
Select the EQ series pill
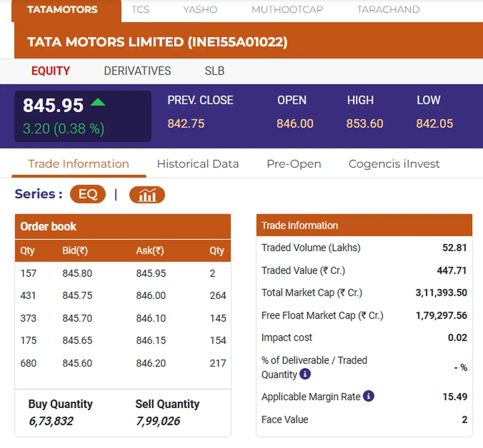pyautogui.click(x=88, y=194)
